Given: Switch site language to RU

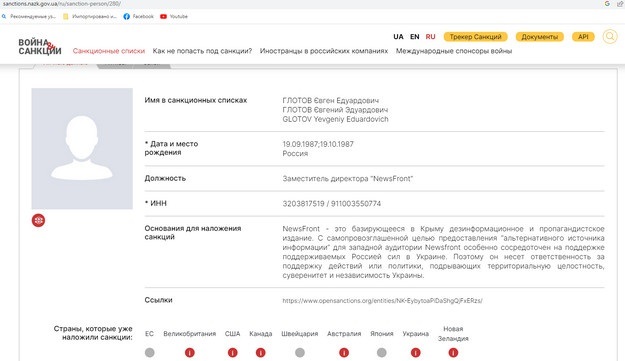Looking at the screenshot, I should pos(430,37).
